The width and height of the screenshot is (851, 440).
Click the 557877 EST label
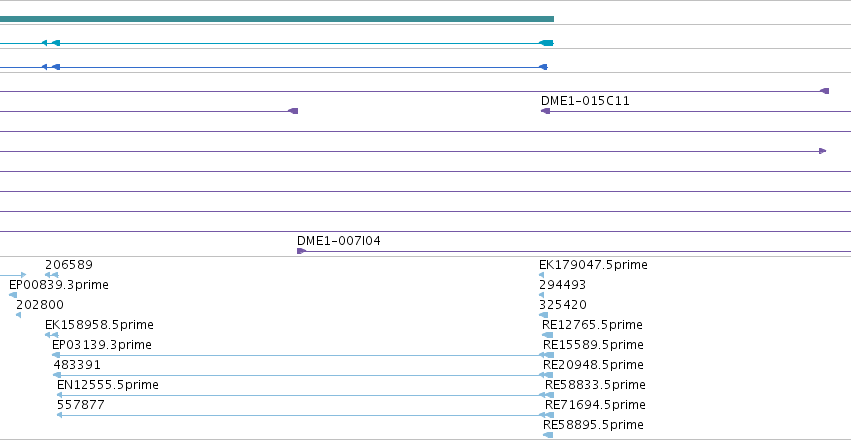coord(81,405)
